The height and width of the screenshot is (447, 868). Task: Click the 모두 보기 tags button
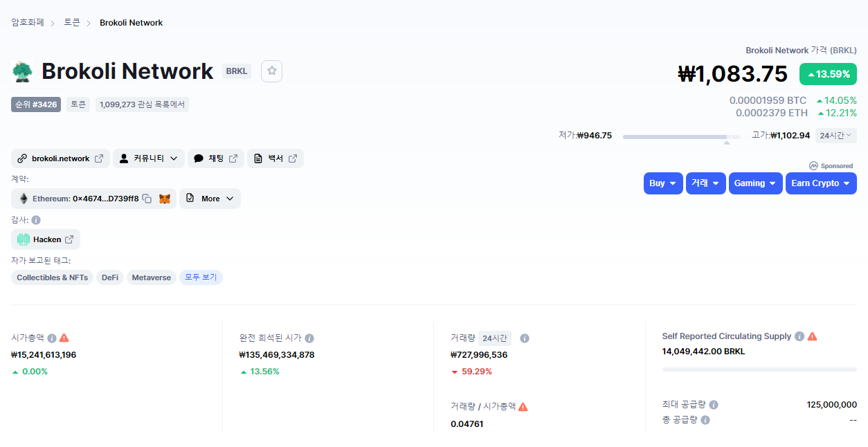pyautogui.click(x=201, y=277)
